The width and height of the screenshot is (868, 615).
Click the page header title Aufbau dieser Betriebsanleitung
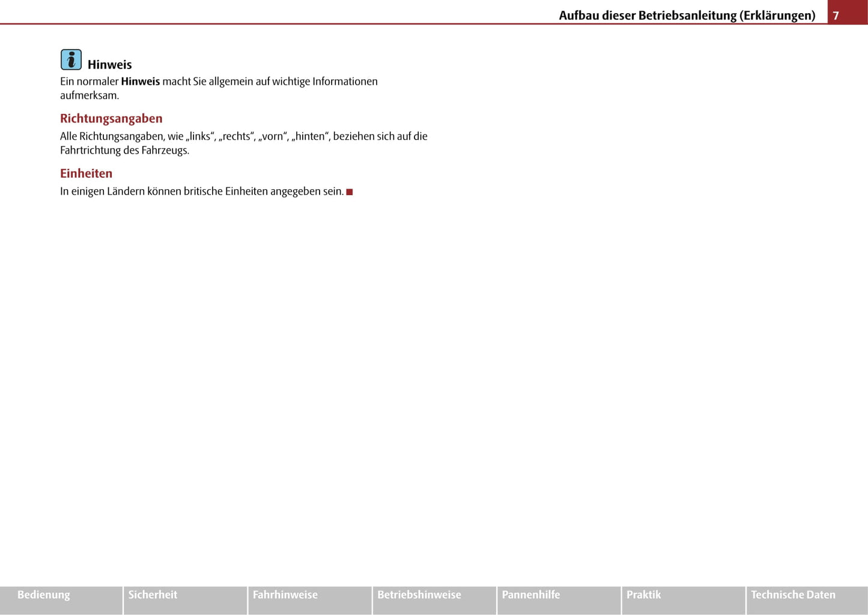[x=687, y=15]
